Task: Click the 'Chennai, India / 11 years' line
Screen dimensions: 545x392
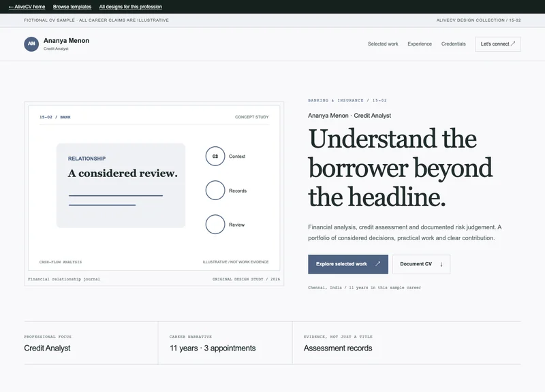Action: tap(364, 287)
